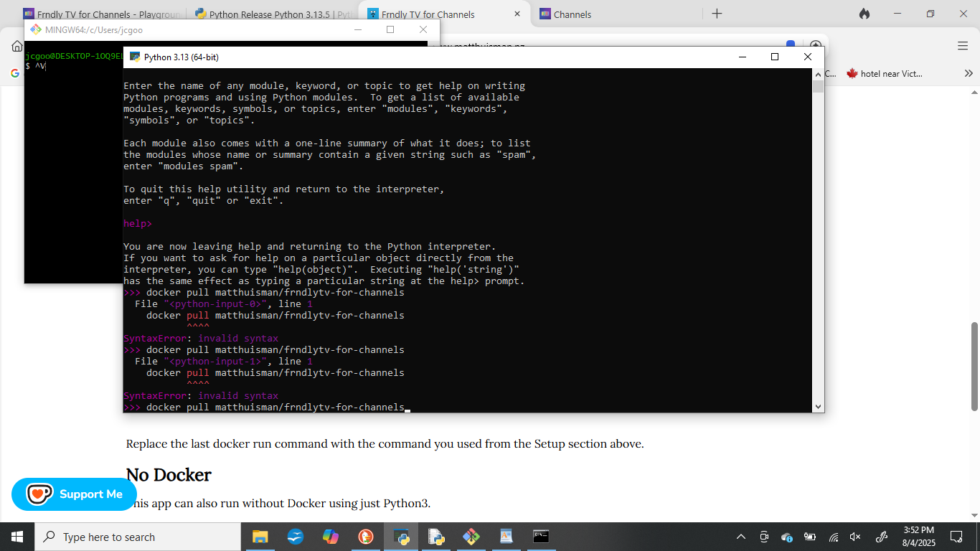Toggle the muted volume icon in tray
The image size is (980, 551).
coord(855,537)
